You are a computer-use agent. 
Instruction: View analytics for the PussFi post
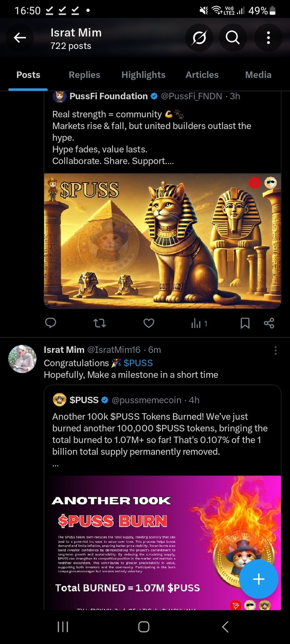(199, 323)
